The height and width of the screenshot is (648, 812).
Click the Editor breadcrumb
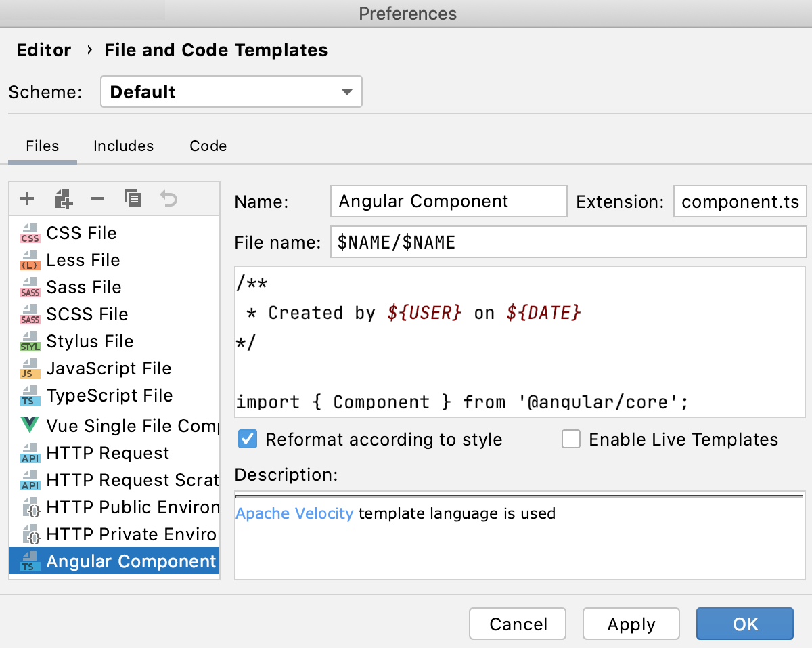44,50
